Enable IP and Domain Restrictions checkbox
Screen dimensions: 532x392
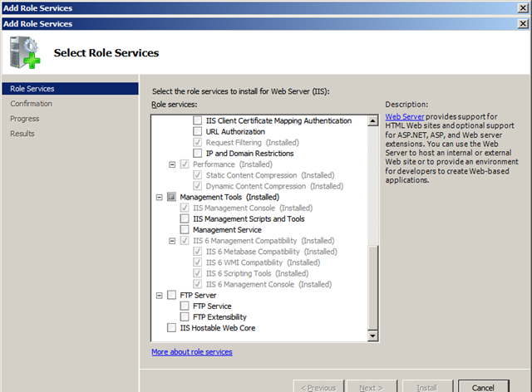point(197,154)
